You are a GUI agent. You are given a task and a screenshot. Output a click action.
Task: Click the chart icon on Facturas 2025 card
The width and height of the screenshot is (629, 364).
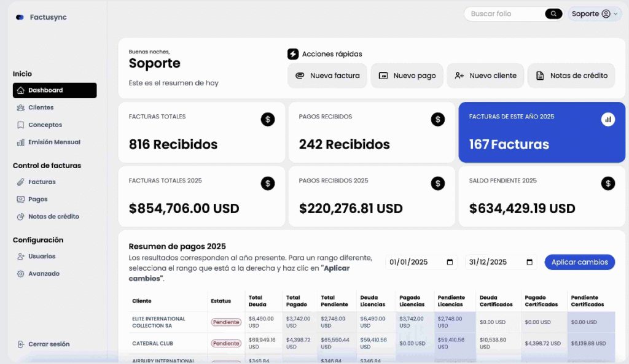point(608,120)
